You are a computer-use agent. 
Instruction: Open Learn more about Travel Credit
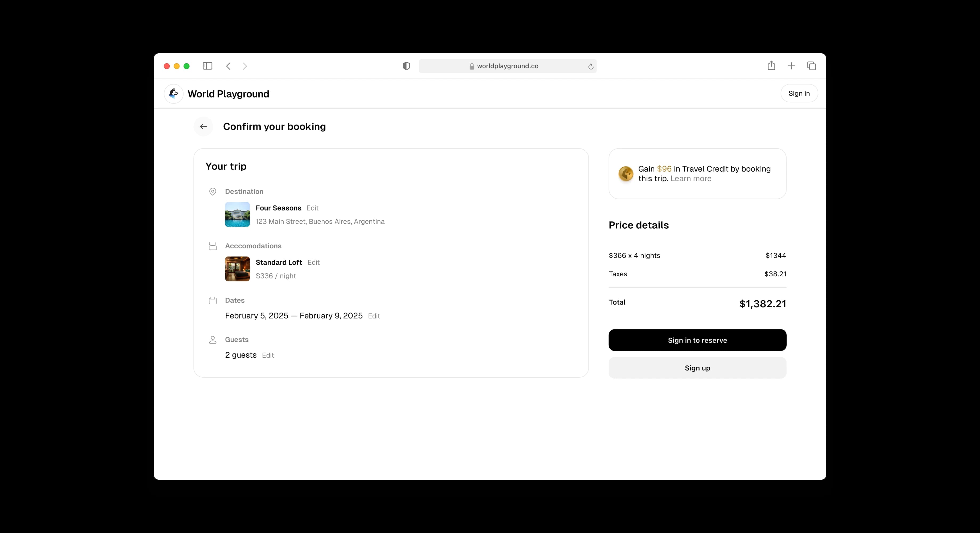(x=691, y=179)
